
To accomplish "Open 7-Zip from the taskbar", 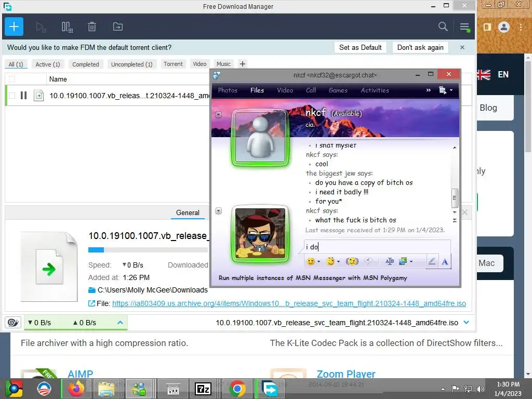I will tap(203, 389).
